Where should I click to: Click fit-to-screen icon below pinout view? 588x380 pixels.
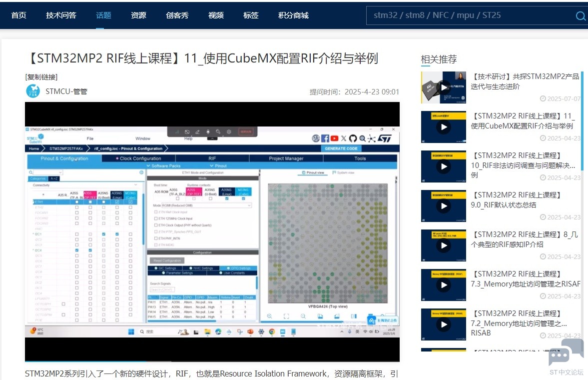(x=286, y=316)
